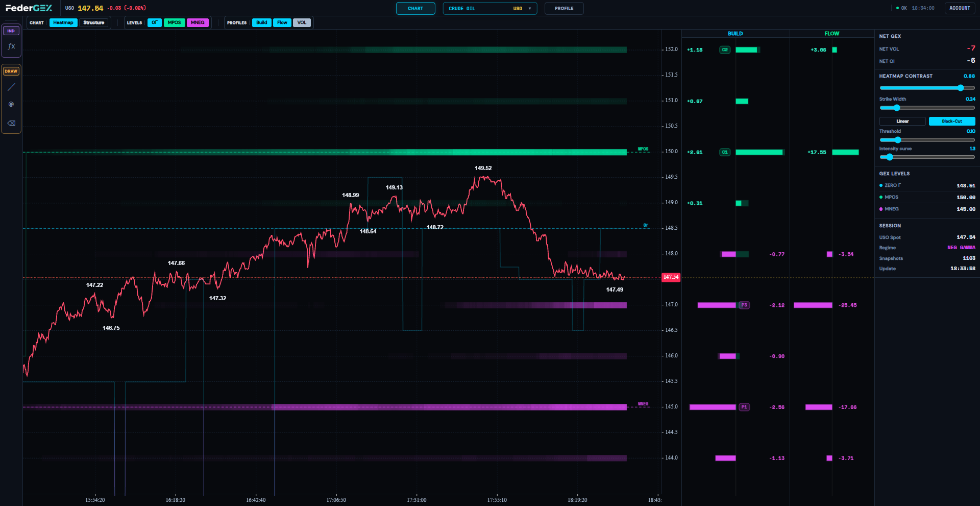Click the MPOS value 150.00
This screenshot has height=506, width=980.
[x=966, y=198]
